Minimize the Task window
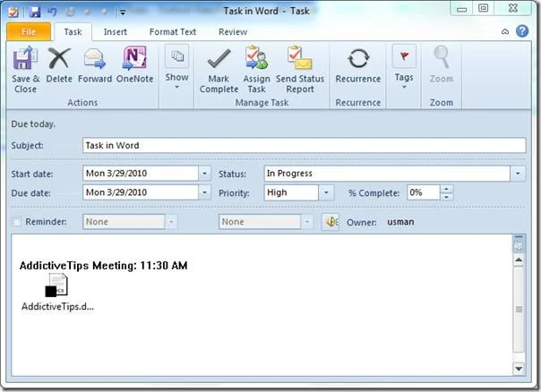 [461, 9]
